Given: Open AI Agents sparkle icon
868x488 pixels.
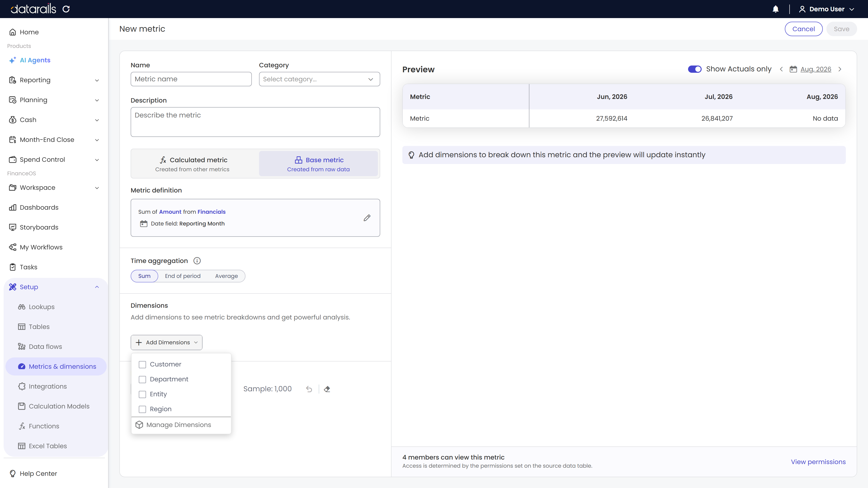Looking at the screenshot, I should pyautogui.click(x=12, y=60).
